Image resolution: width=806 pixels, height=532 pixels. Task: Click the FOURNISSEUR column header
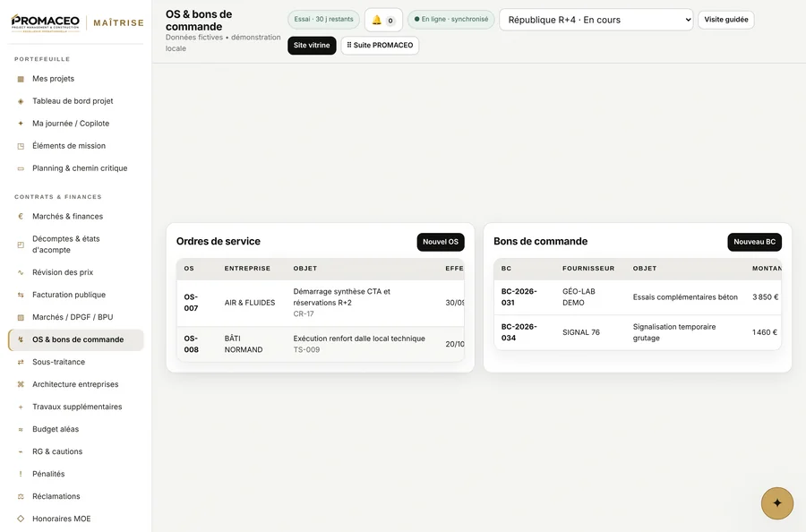pyautogui.click(x=588, y=269)
